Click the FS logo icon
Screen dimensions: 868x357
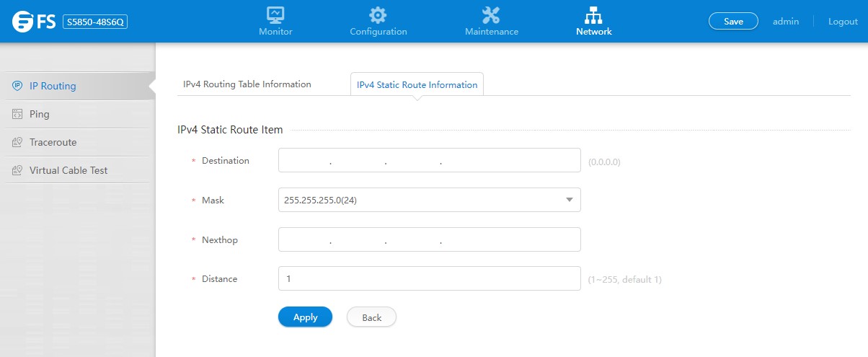tap(25, 22)
